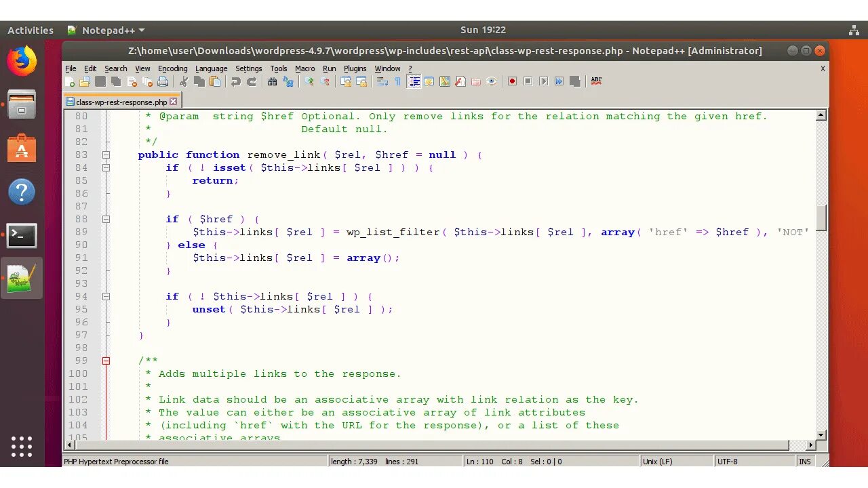Close the class-wp-rest-response.php tab
Viewport: 868px width, 488px height.
[173, 102]
